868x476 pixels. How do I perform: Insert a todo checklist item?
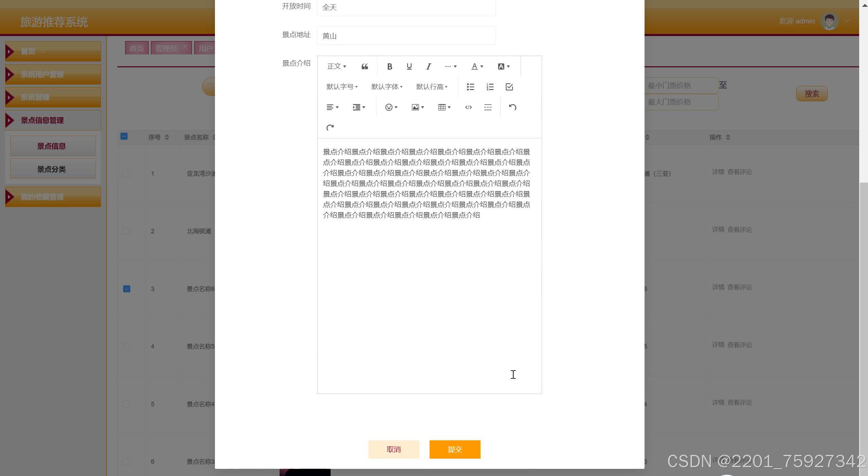pyautogui.click(x=509, y=87)
